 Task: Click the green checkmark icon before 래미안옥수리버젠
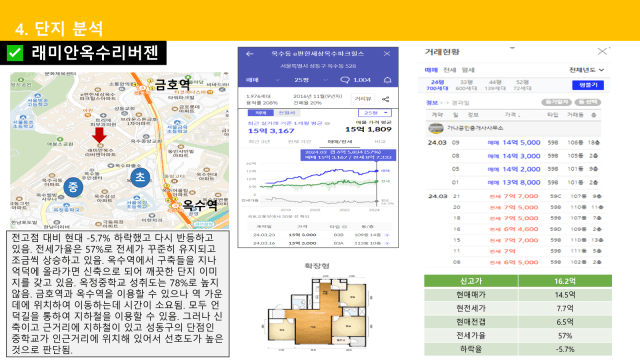[x=15, y=53]
